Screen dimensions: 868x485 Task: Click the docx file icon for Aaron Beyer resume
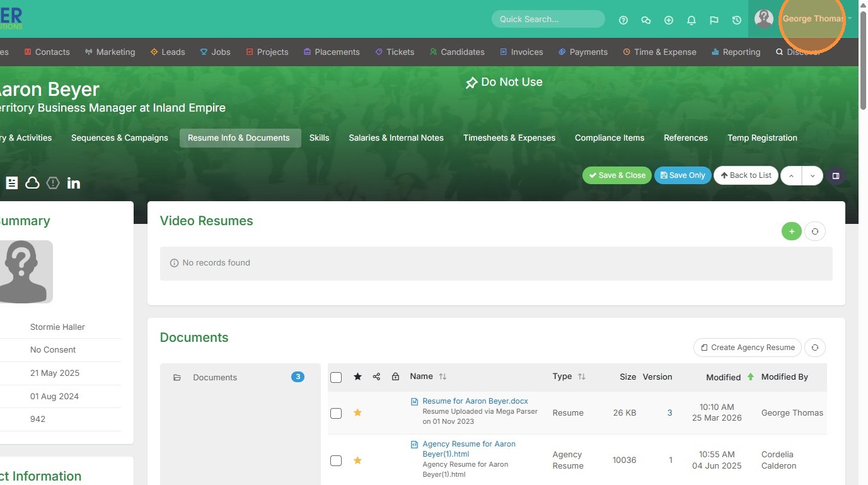pyautogui.click(x=414, y=402)
